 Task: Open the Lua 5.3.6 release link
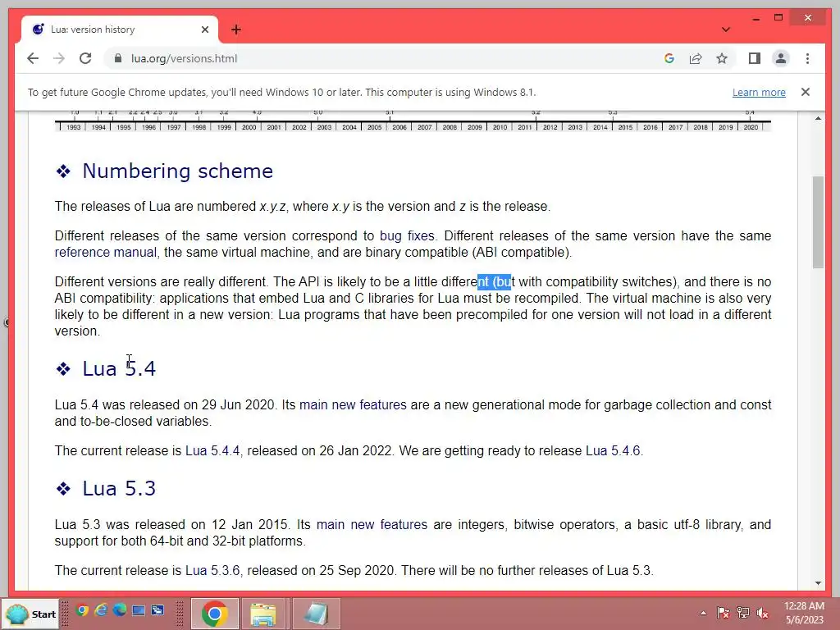pos(212,571)
